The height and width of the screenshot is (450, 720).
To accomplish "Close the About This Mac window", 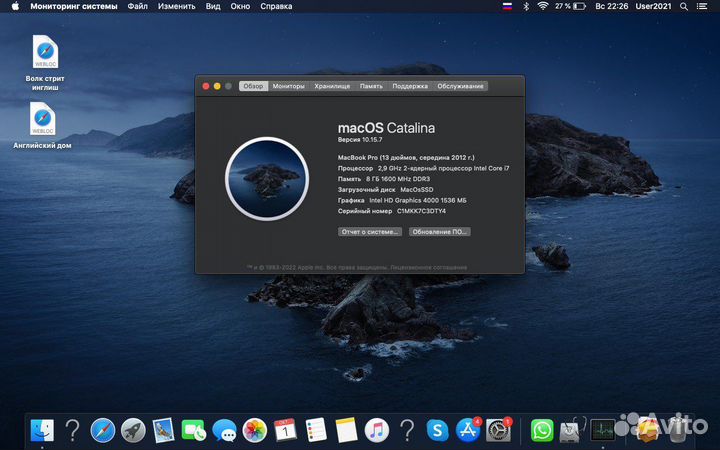I will tap(206, 86).
